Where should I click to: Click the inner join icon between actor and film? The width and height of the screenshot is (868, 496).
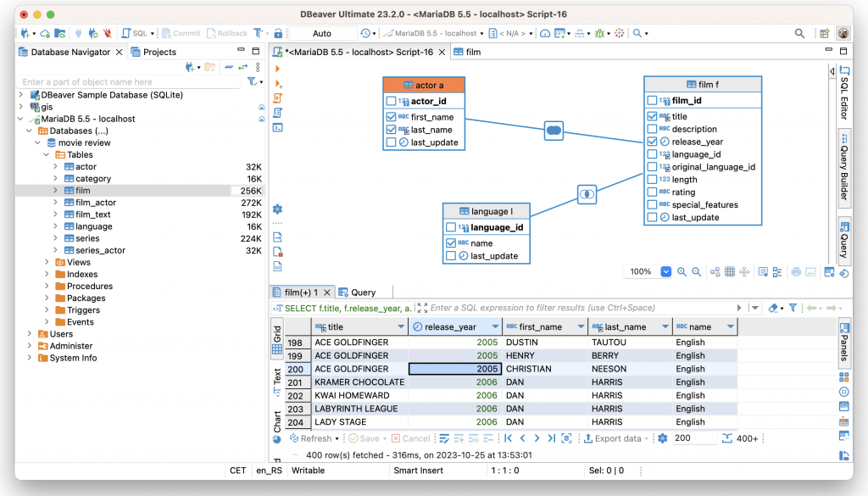coord(554,131)
